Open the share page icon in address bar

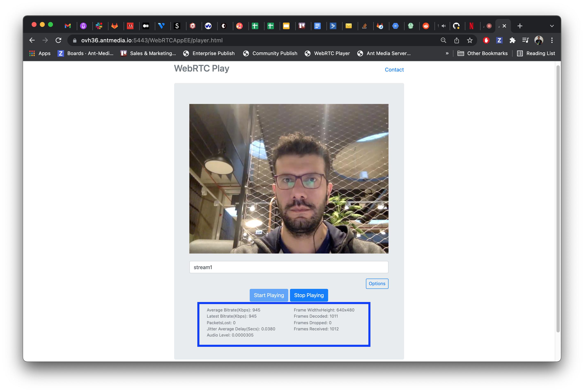coord(456,40)
